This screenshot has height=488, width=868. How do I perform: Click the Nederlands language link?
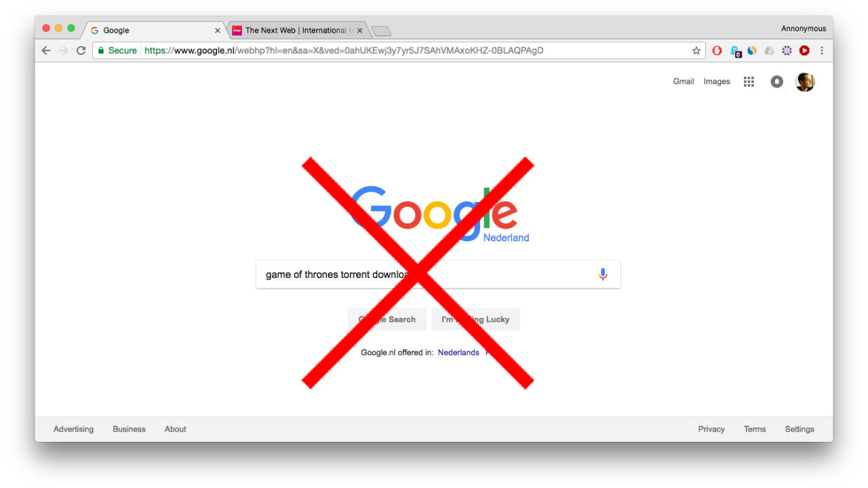click(458, 352)
